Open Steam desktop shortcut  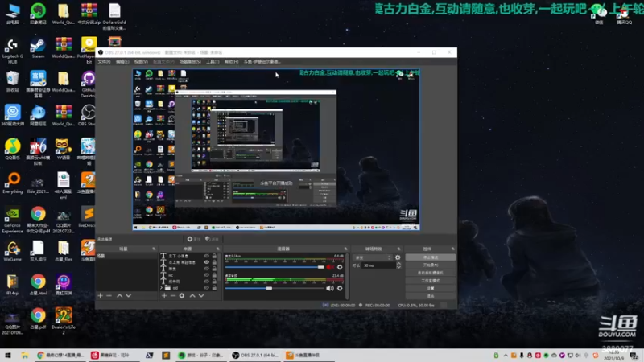click(x=38, y=48)
